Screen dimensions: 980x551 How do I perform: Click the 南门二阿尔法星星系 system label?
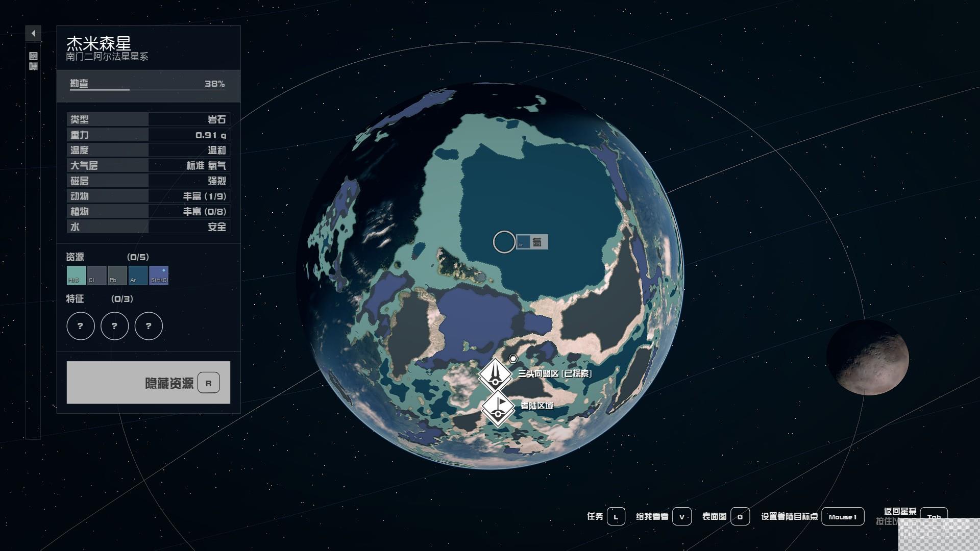pyautogui.click(x=107, y=57)
